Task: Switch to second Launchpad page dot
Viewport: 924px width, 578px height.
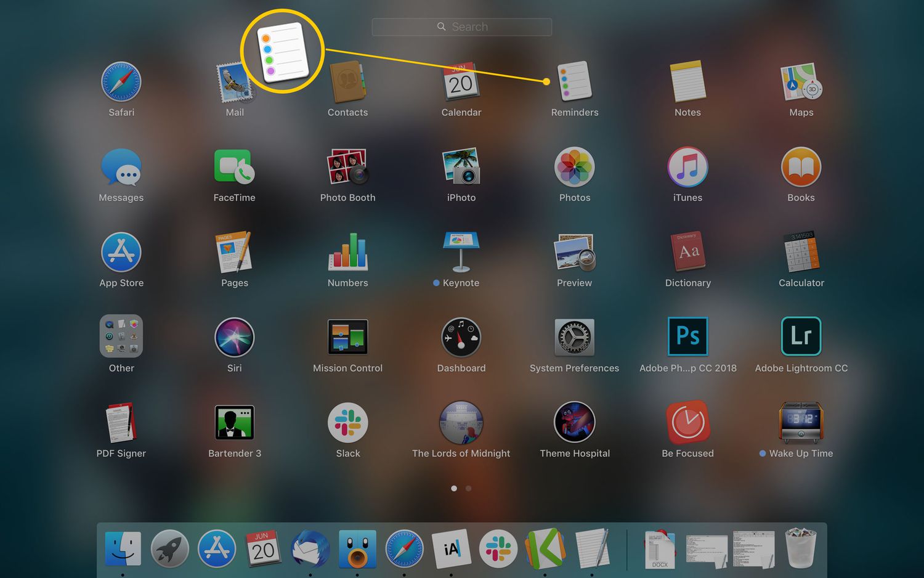Action: pos(469,488)
